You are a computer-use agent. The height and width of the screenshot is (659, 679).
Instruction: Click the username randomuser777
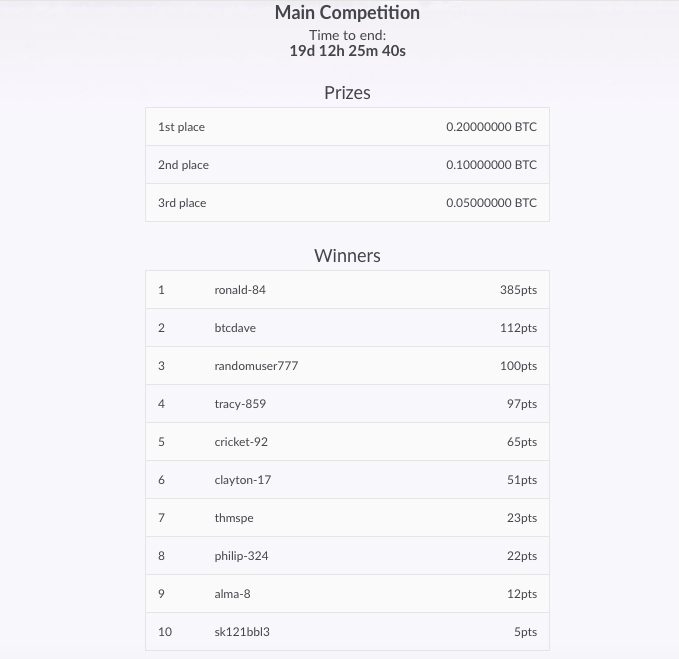click(256, 366)
